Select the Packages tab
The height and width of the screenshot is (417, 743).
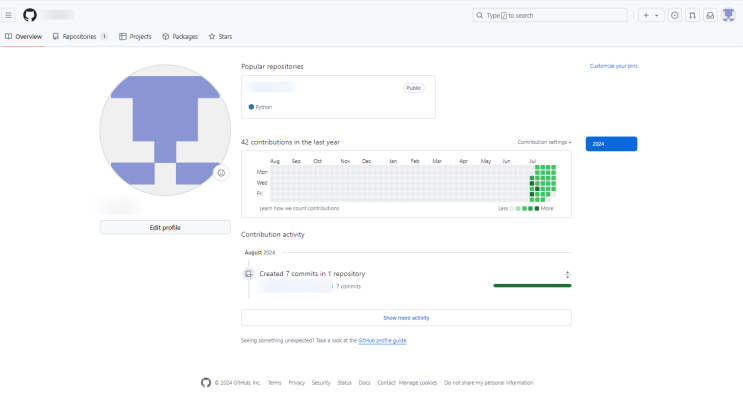coord(180,36)
